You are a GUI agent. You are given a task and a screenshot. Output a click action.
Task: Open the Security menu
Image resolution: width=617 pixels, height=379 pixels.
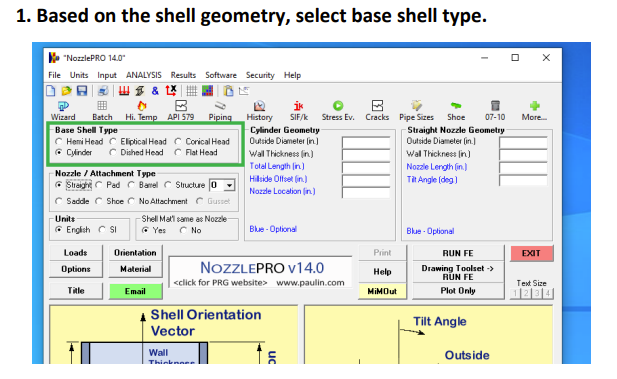(260, 75)
